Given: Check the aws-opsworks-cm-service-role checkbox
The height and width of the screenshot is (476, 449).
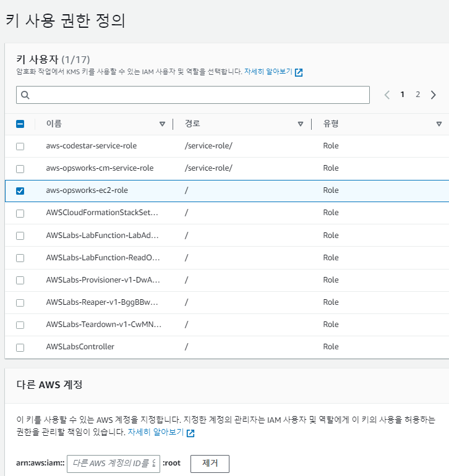Looking at the screenshot, I should coord(20,169).
